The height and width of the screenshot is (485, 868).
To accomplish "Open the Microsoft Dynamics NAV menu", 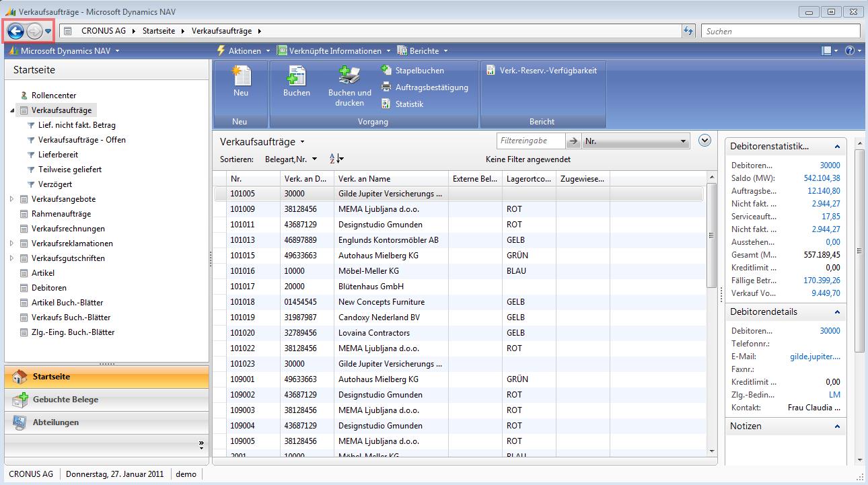I will pyautogui.click(x=64, y=50).
